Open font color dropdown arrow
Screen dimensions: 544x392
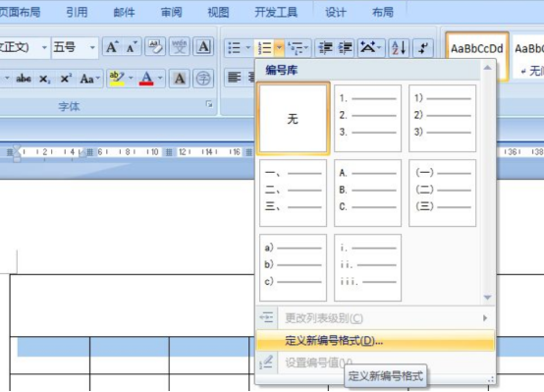click(160, 79)
